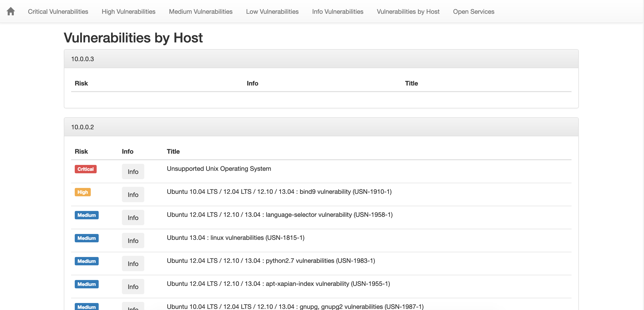Open Info for linux vulnerabilities USN-1815-1

click(133, 241)
